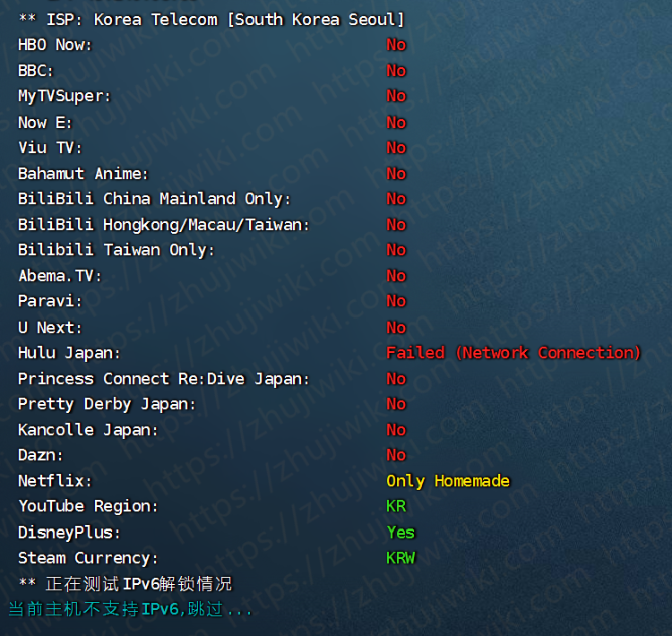This screenshot has width=672, height=636.
Task: Select the red 'No' beside Bahamut Anime
Action: 396,174
